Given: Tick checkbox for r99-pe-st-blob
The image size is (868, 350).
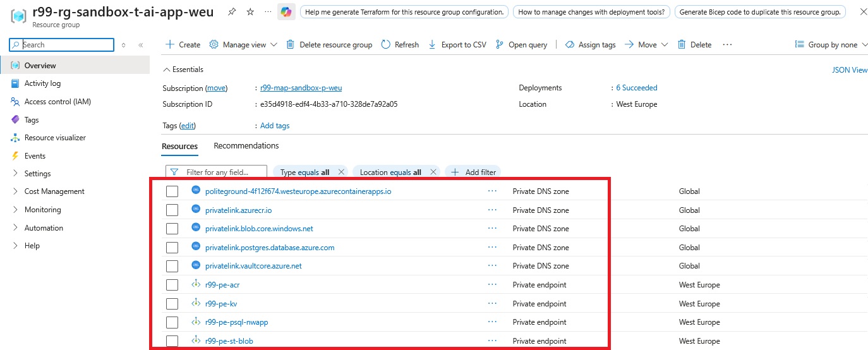Looking at the screenshot, I should 172,341.
